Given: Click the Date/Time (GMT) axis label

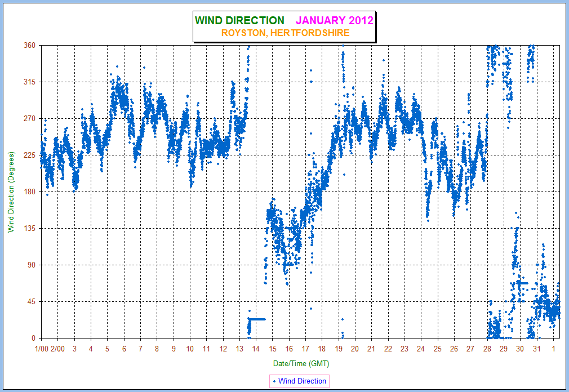Looking at the screenshot, I should [x=301, y=363].
